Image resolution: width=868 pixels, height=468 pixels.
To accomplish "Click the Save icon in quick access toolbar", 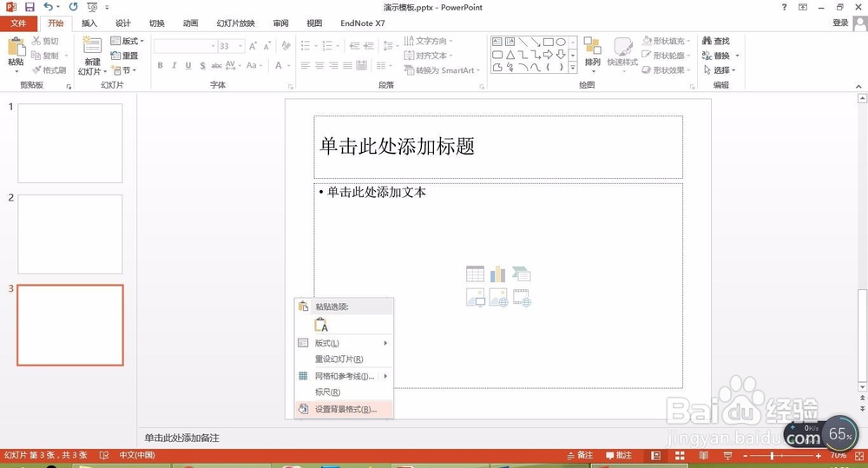I will 30,7.
